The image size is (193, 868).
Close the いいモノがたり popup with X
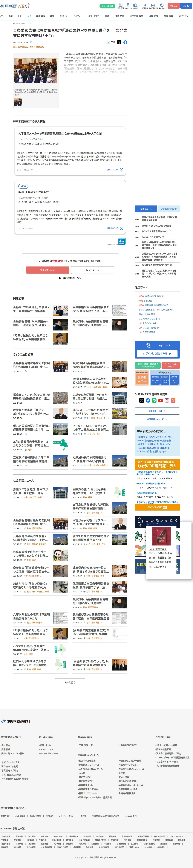coord(171,525)
